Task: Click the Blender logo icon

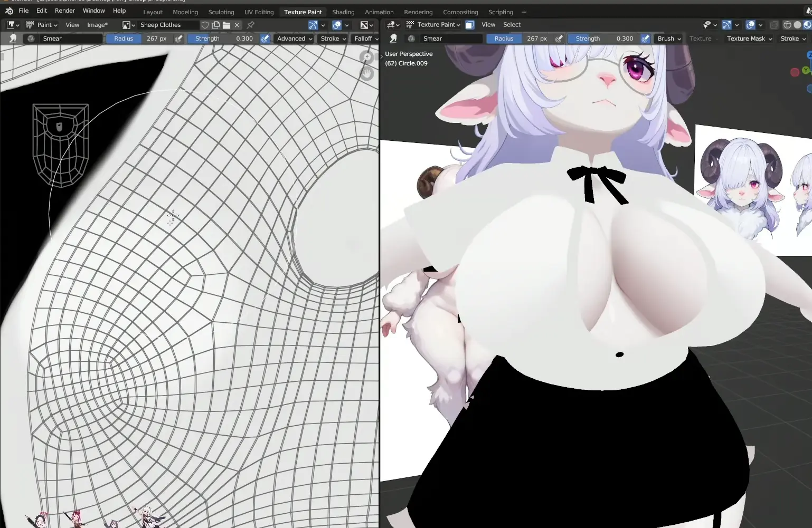Action: [x=9, y=11]
